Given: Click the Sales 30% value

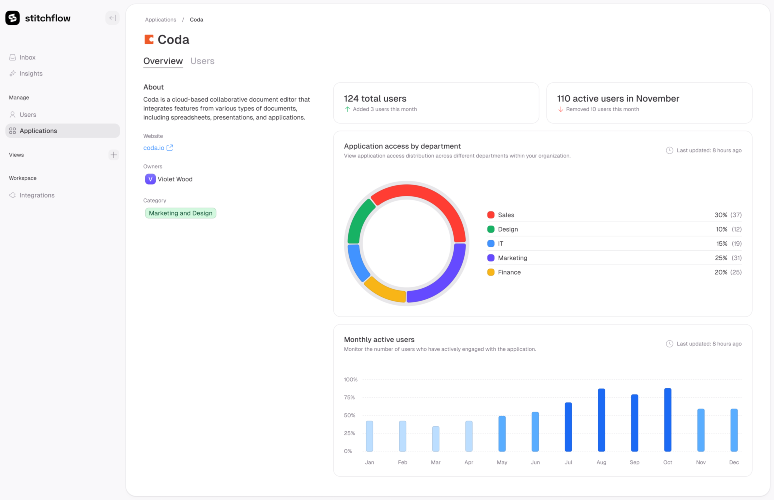Looking at the screenshot, I should [721, 215].
